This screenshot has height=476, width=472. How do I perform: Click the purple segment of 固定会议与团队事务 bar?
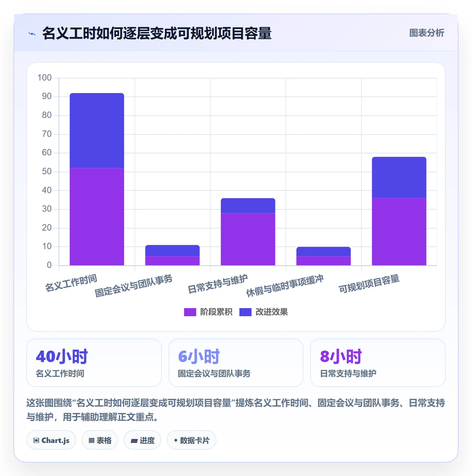click(172, 261)
